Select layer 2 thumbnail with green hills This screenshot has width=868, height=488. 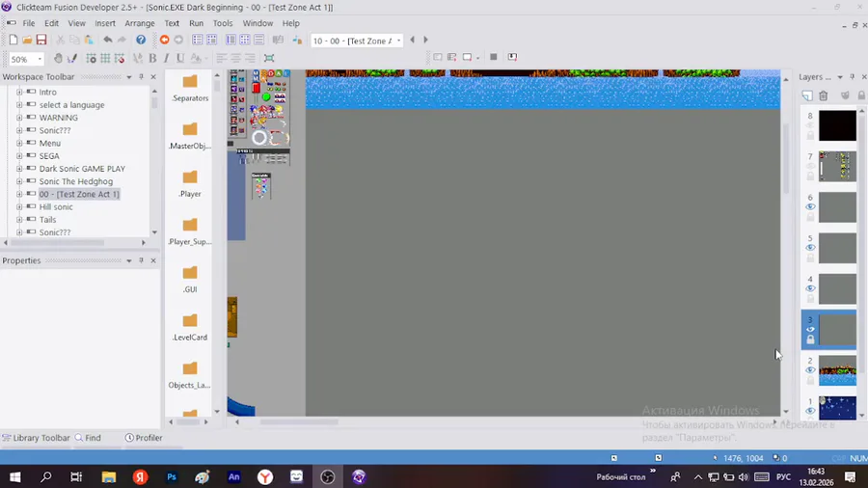[837, 370]
